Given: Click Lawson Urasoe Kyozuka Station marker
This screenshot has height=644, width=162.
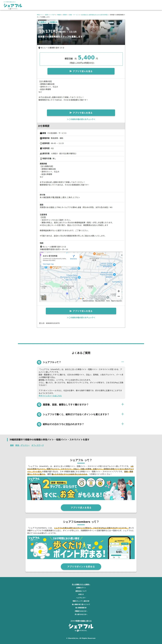Looking at the screenshot, I should click(x=114, y=264).
